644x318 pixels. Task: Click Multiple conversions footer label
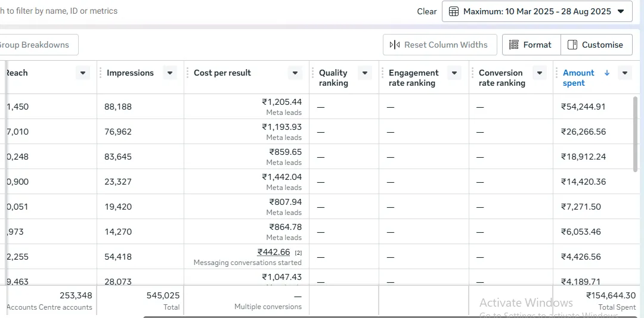268,307
